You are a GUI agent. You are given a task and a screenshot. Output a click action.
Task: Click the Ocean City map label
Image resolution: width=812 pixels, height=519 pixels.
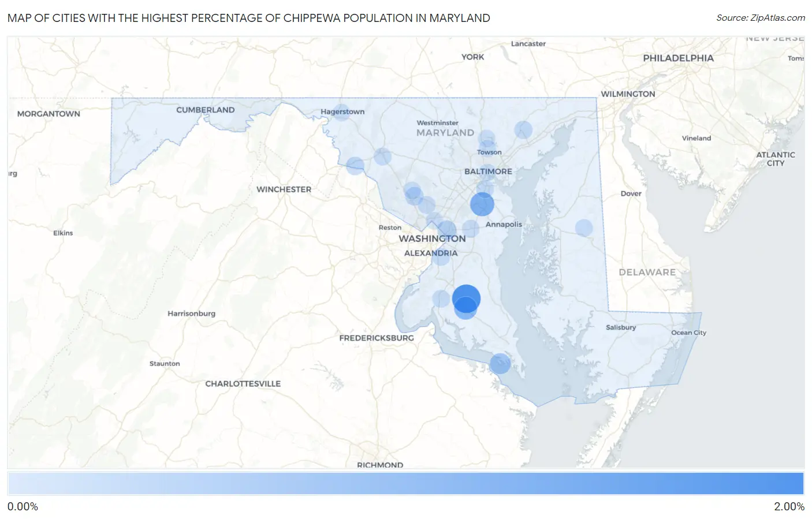click(x=688, y=333)
